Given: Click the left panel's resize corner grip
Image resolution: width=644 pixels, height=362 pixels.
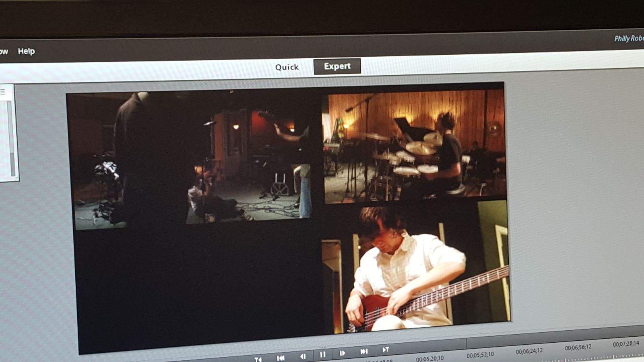Looking at the screenshot, I should coord(16,179).
